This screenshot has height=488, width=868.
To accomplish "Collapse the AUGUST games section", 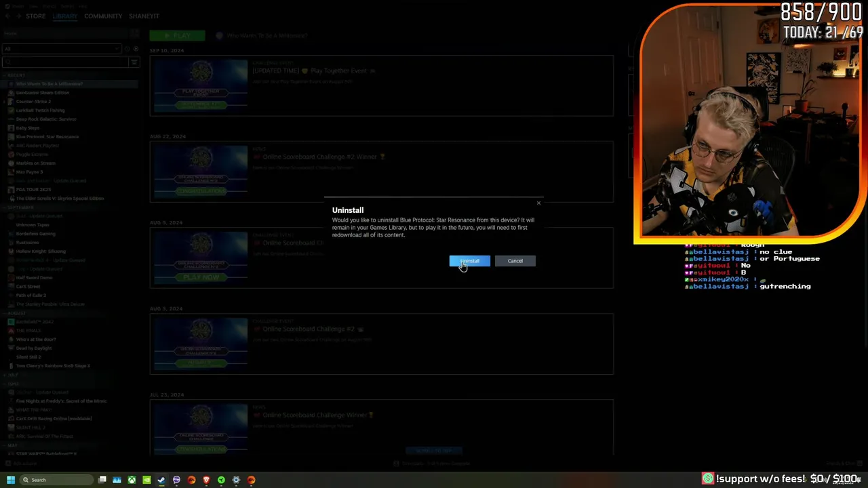I will 16,313.
